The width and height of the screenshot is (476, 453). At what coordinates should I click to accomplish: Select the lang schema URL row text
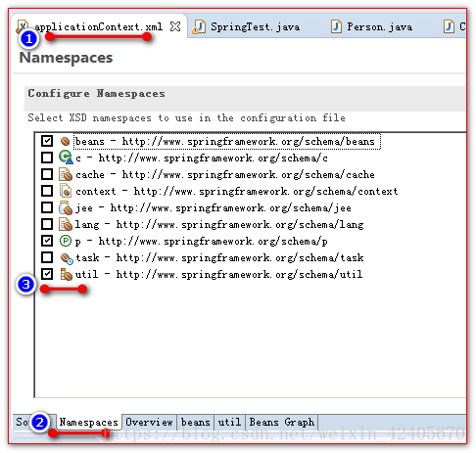coord(219,225)
